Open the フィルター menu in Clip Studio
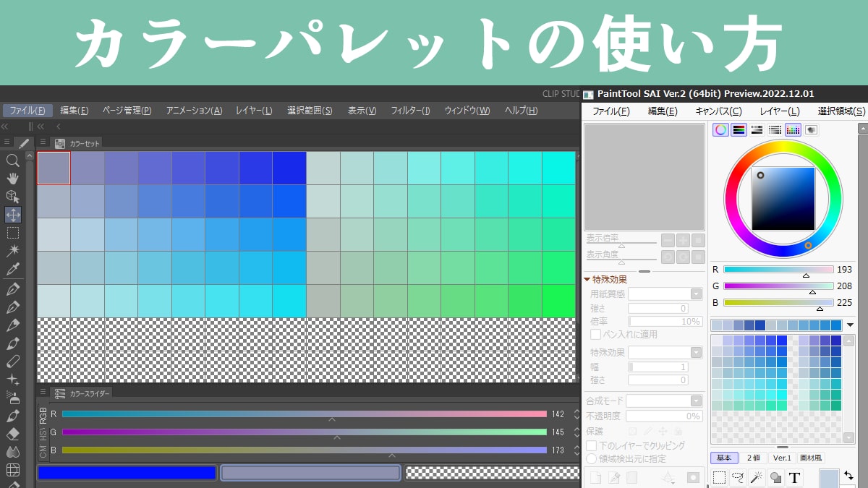The width and height of the screenshot is (868, 488). [410, 111]
